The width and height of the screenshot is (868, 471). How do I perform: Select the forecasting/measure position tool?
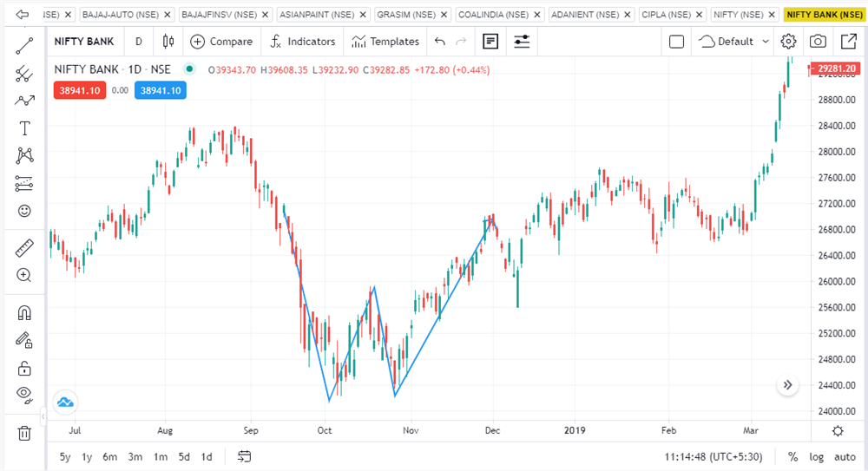point(24,183)
